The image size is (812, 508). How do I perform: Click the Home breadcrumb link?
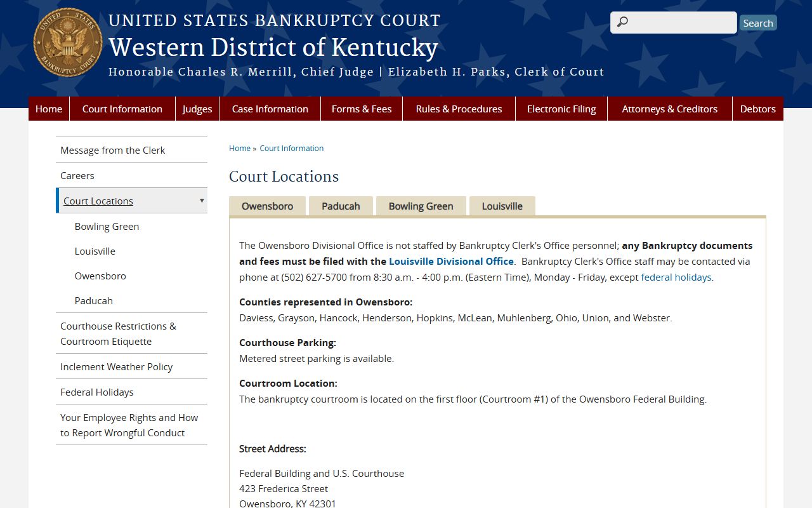(240, 148)
